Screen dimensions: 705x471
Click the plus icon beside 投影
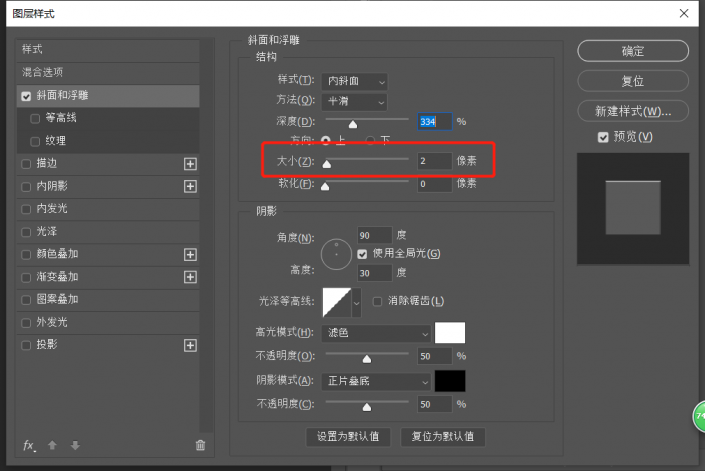(190, 345)
